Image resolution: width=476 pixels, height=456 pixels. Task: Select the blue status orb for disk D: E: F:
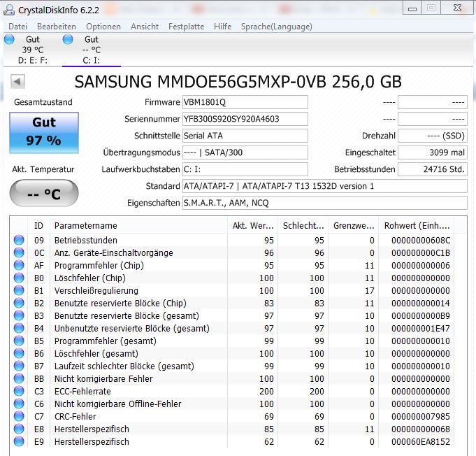click(9, 39)
